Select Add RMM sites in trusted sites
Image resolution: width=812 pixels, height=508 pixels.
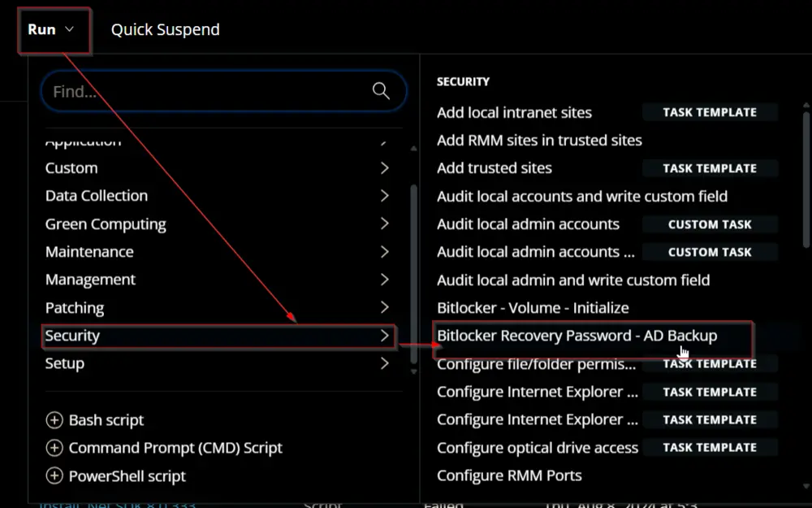(x=539, y=141)
